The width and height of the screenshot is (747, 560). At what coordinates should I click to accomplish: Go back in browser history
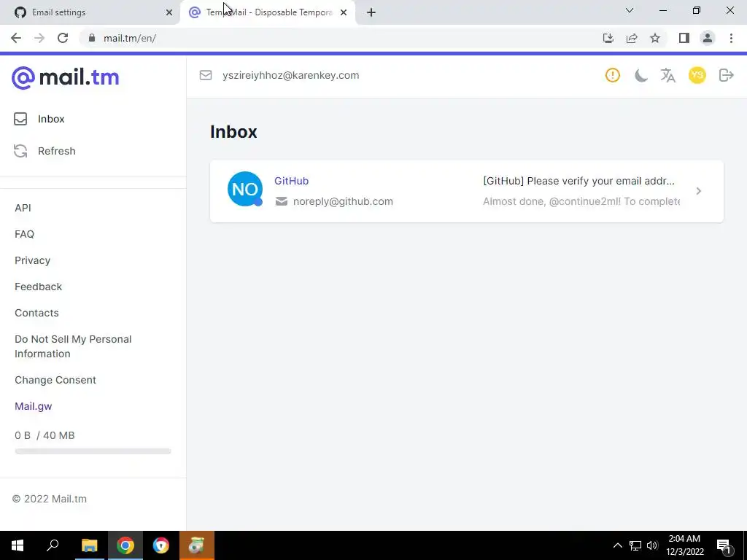(x=16, y=38)
